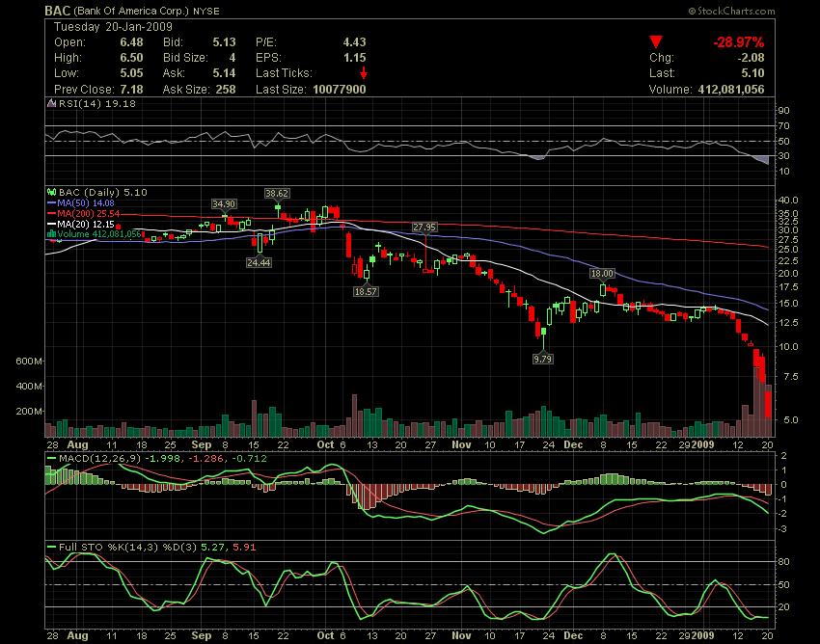Select the Prev Close value 7.18
Screen dimensions: 820x644
pos(131,90)
